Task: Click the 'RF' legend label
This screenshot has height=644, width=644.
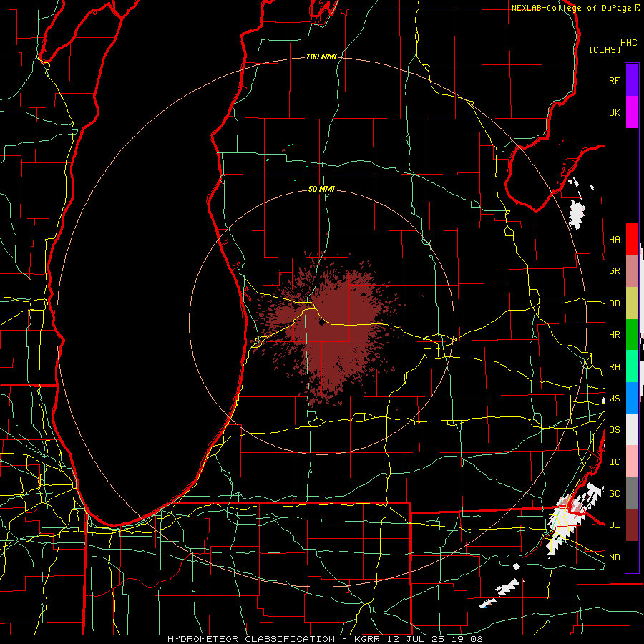Action: [x=614, y=80]
